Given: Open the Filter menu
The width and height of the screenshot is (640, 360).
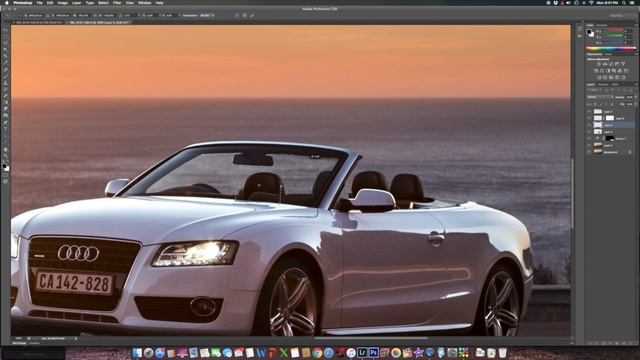Looking at the screenshot, I should (x=117, y=3).
